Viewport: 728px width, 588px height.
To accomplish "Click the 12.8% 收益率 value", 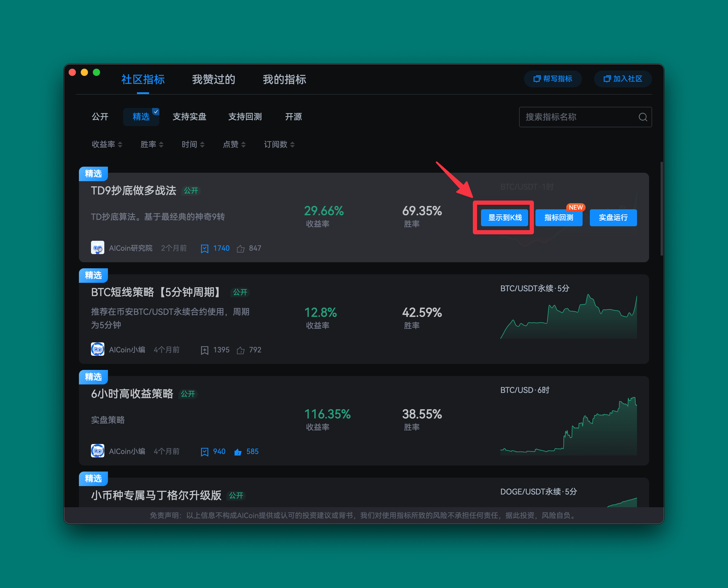I will 320,313.
